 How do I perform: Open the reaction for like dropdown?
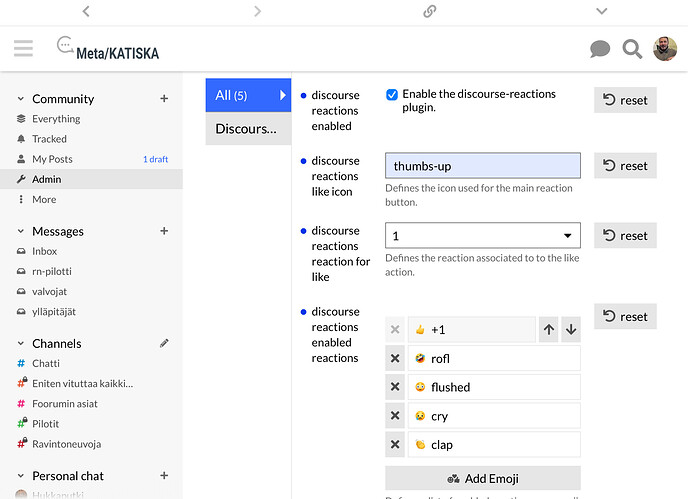click(x=483, y=236)
